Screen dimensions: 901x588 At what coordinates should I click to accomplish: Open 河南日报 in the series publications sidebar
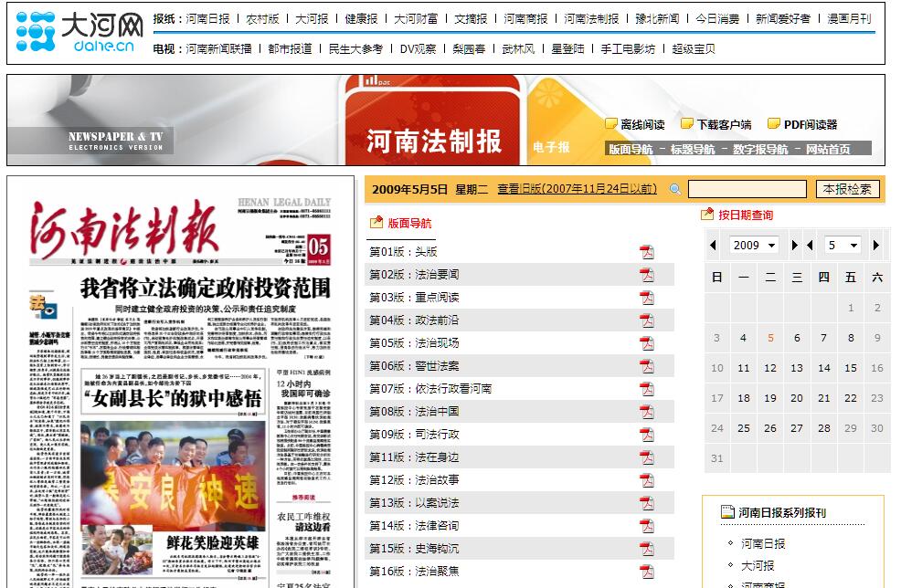tap(762, 543)
